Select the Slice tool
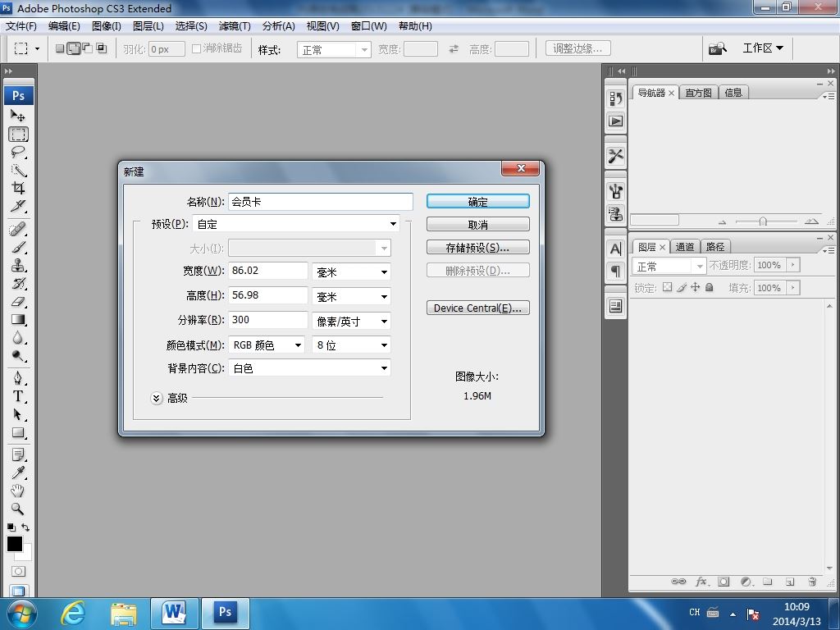Viewport: 840px width, 630px height. [x=18, y=206]
